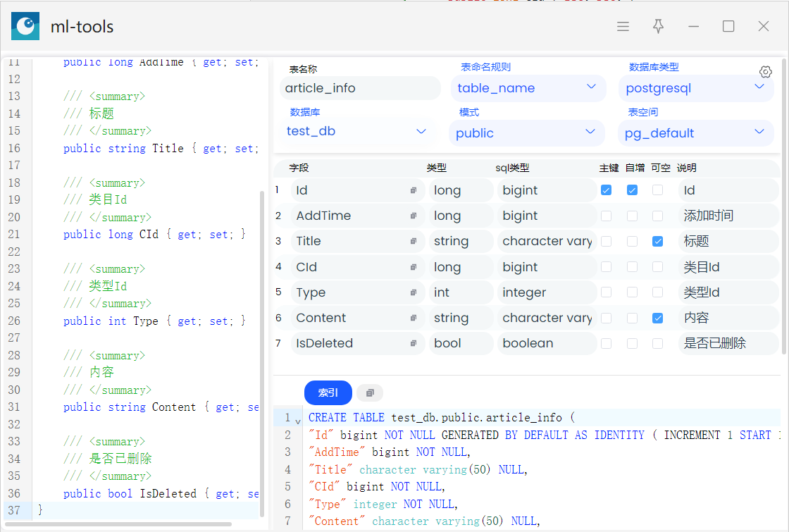Screen dimensions: 789x532
Task: Open the hamburger menu in title bar
Action: 623,27
